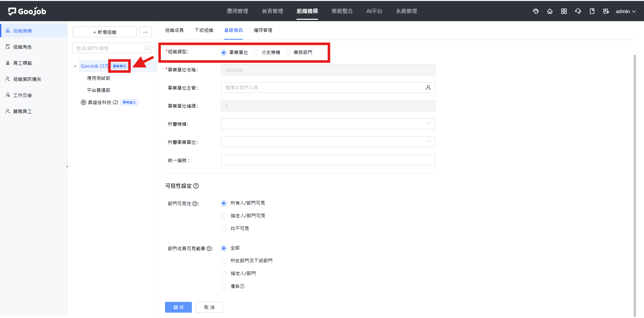Open the document book icon

coord(592,11)
